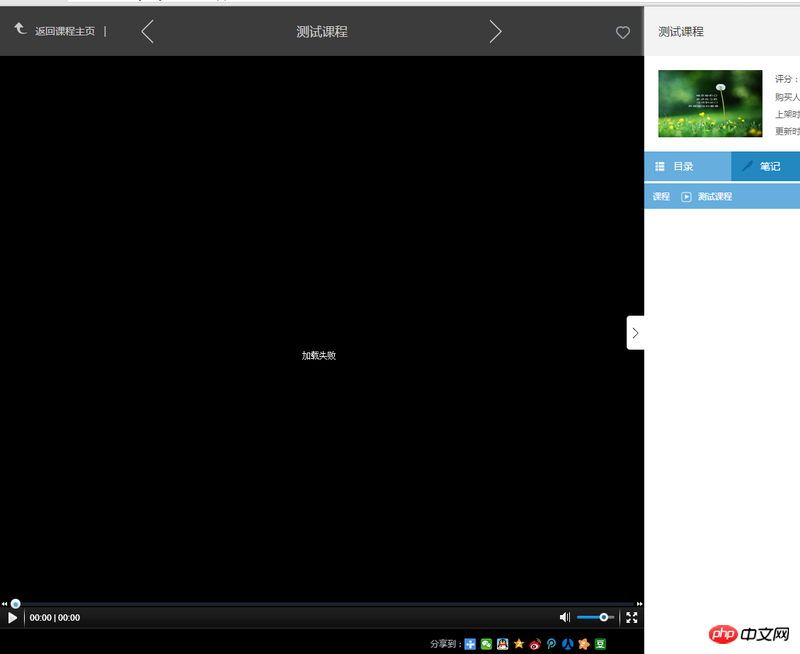Share to Douban using the green 豆 icon

coord(600,644)
